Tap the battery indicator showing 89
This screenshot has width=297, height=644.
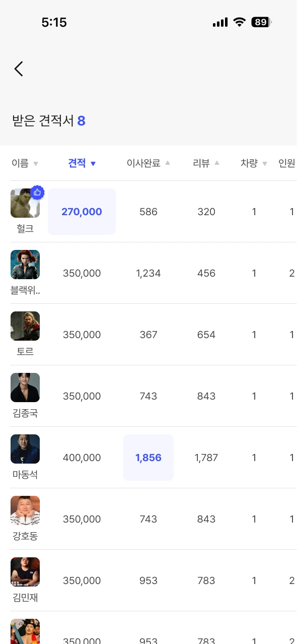261,22
